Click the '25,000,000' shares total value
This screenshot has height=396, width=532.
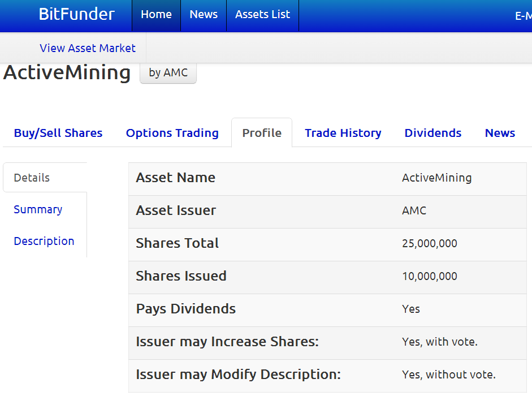tap(430, 243)
